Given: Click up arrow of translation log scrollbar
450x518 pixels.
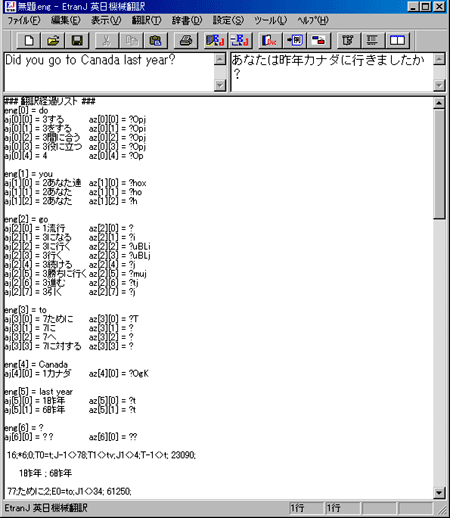Looking at the screenshot, I should coord(439,103).
